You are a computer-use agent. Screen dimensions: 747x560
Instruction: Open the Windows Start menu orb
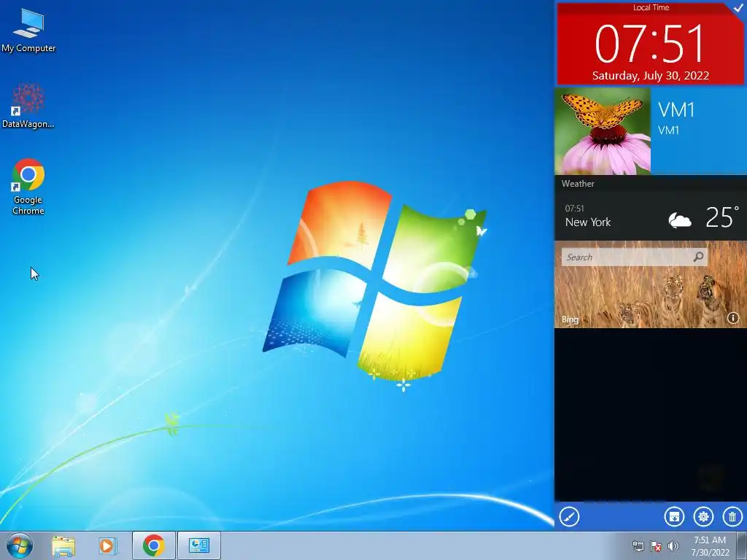click(x=20, y=545)
